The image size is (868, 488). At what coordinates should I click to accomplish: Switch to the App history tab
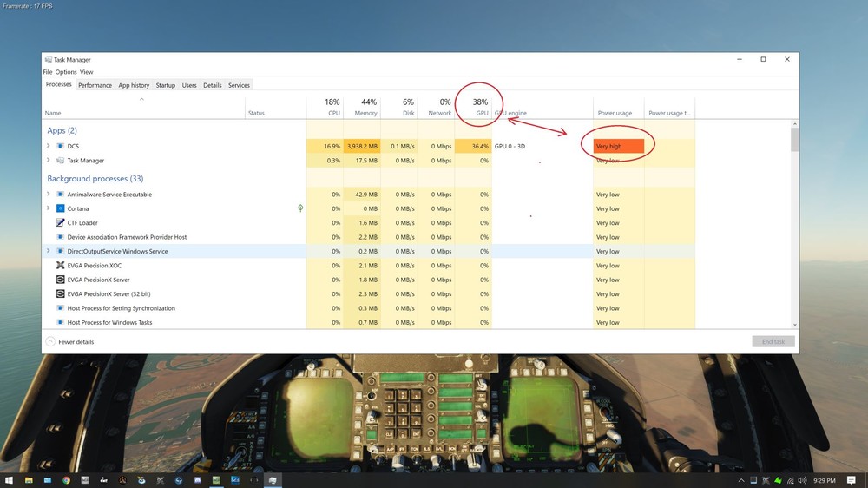click(134, 85)
